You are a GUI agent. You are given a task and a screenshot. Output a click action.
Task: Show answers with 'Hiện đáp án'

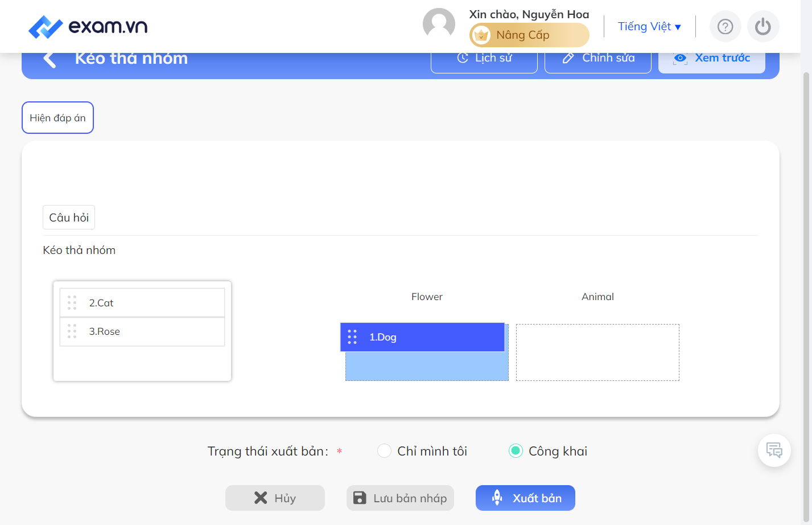pyautogui.click(x=57, y=118)
